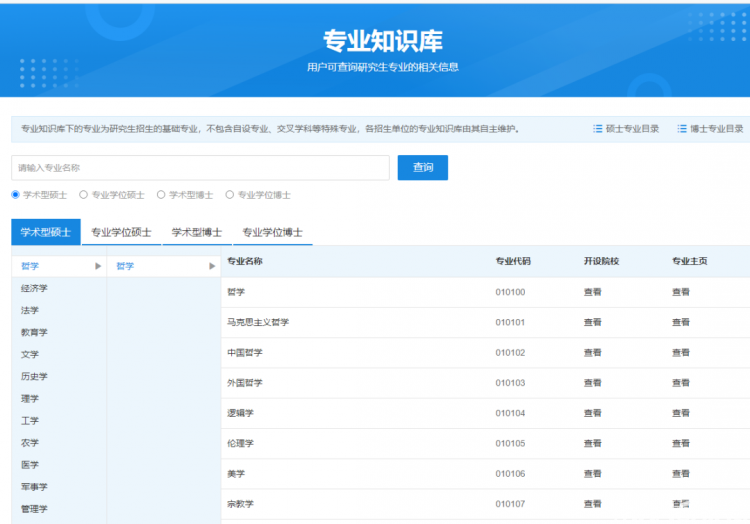Switch to the 专业学位博士 tab
Image resolution: width=750 pixels, height=524 pixels.
tap(272, 232)
